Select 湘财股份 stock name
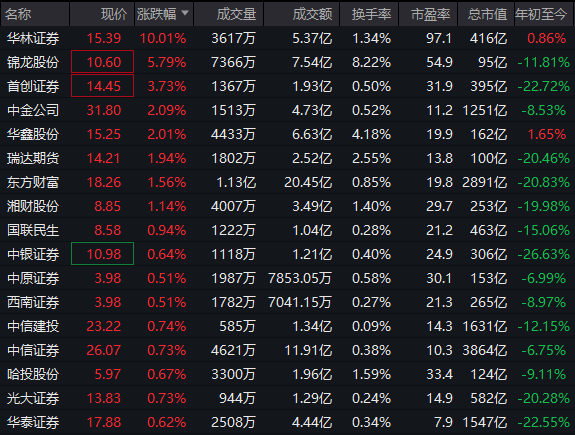The height and width of the screenshot is (435, 575). tap(33, 206)
